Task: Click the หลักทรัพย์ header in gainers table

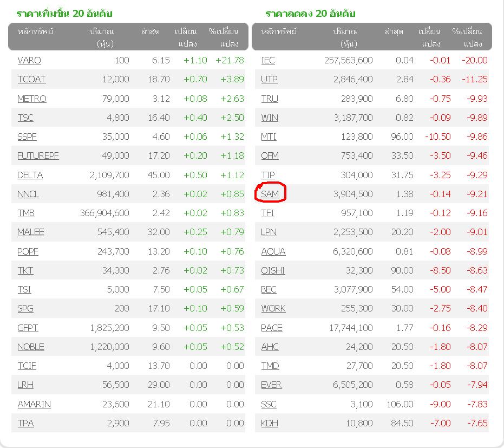Action: click(x=35, y=31)
